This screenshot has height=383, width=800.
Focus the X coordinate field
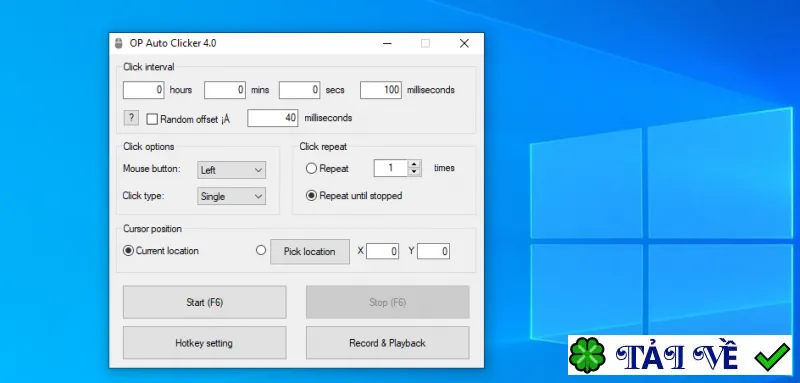pyautogui.click(x=382, y=251)
